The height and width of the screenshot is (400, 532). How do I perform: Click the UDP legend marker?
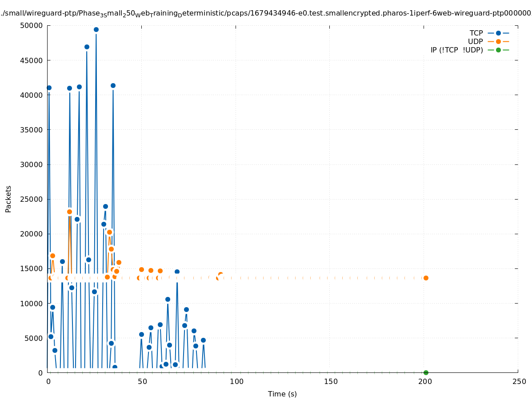point(498,41)
